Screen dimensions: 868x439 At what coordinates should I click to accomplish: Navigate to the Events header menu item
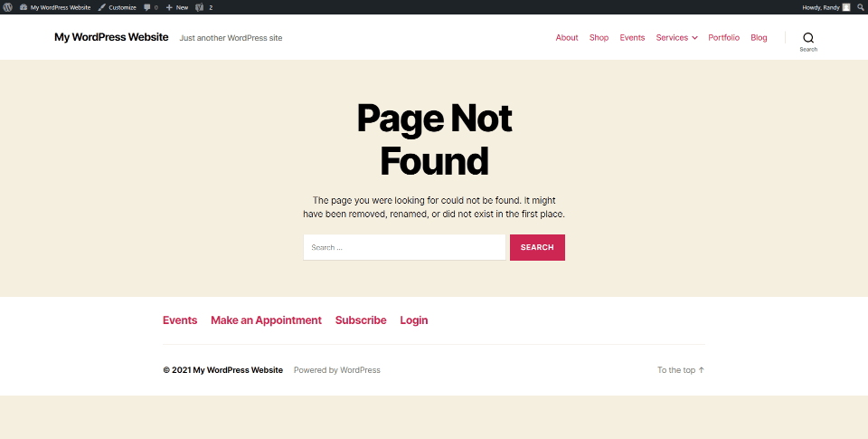point(632,38)
